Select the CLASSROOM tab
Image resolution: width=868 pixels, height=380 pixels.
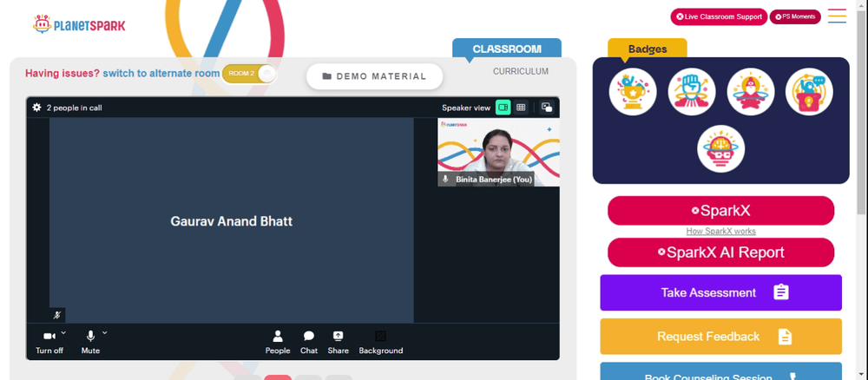pos(507,49)
